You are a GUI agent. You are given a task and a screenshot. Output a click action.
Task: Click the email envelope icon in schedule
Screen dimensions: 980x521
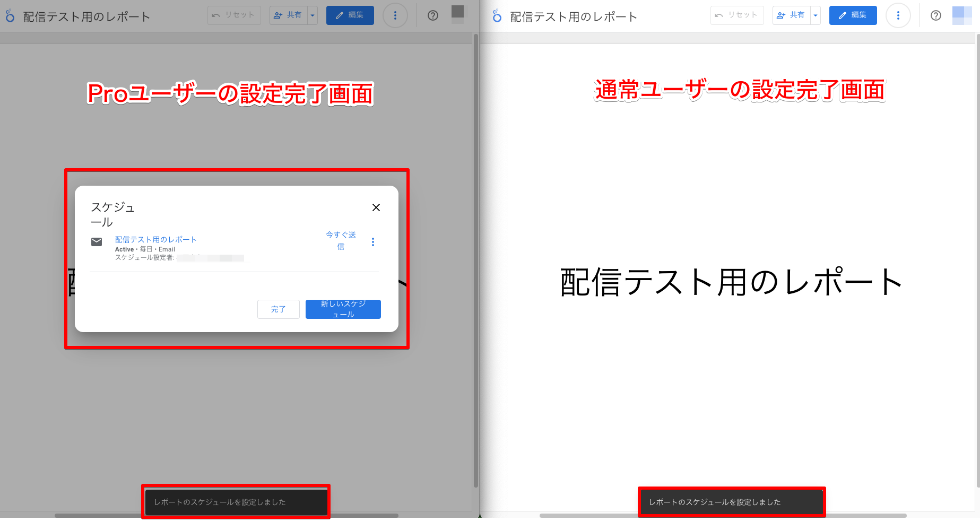(97, 242)
